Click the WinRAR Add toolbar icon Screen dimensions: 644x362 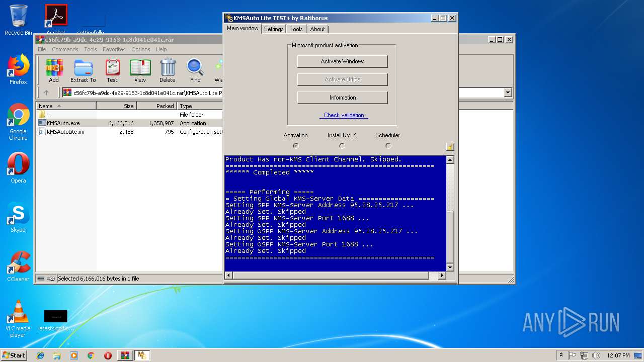click(54, 70)
